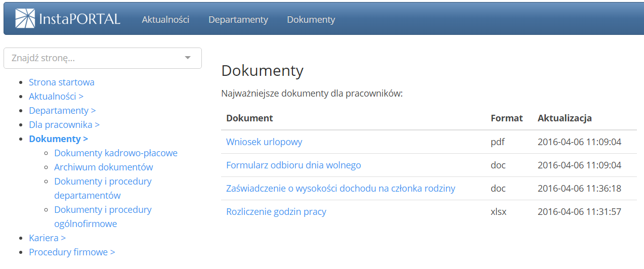Screen dimensions: 644x269
Task: Open Departamenty in top navigation bar
Action: click(238, 20)
